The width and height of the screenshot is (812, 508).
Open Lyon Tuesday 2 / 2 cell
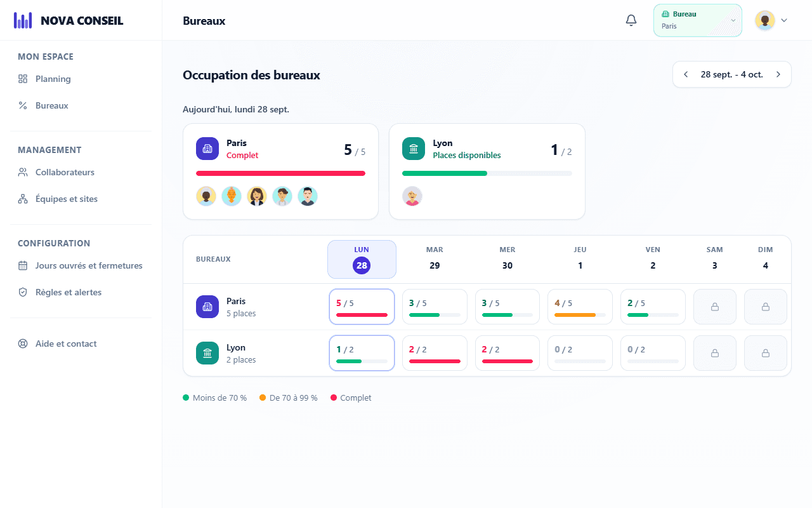coord(435,353)
